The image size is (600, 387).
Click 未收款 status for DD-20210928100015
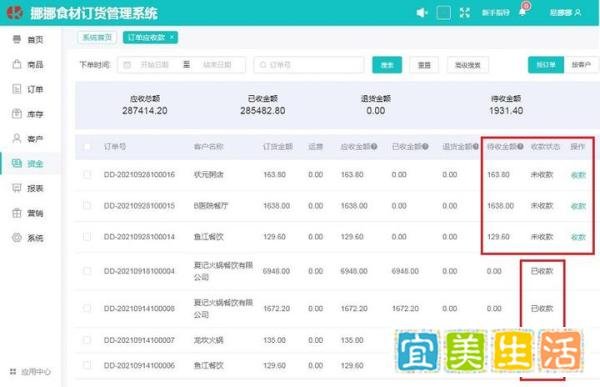coord(542,206)
